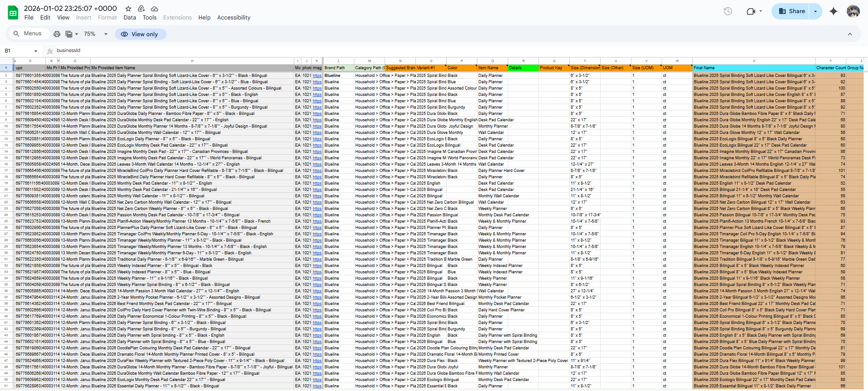Viewport: 868px width, 391px height.
Task: Open the View menu
Action: click(x=63, y=18)
